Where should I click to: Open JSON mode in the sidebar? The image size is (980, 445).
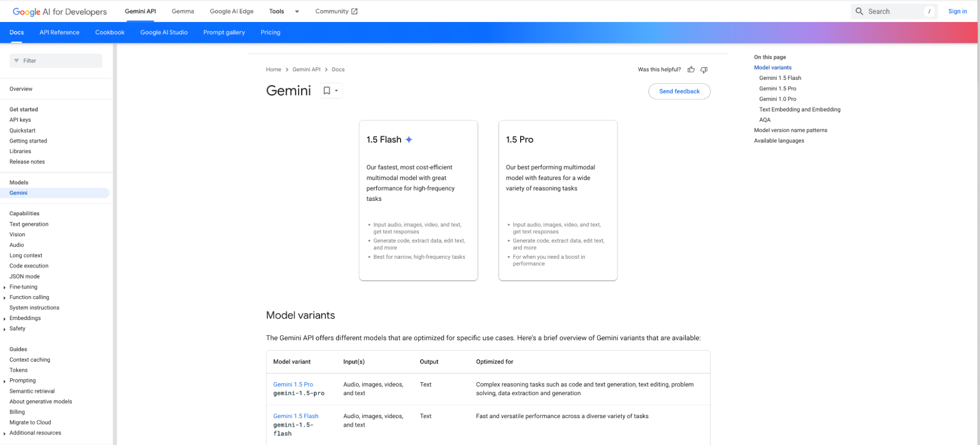[25, 276]
